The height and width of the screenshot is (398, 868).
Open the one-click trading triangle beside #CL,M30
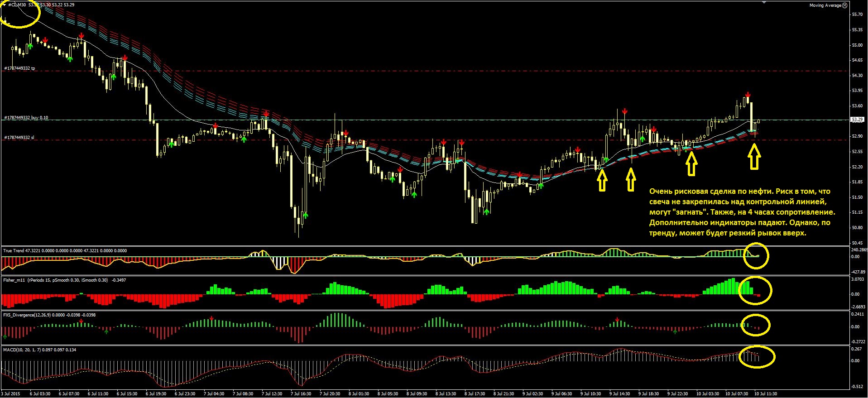(4, 5)
